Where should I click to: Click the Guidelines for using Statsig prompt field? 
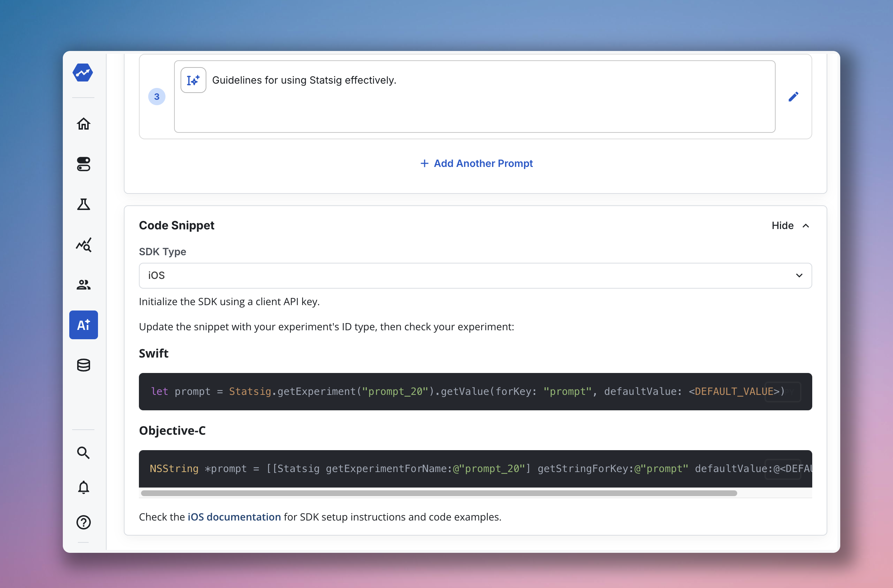tap(474, 97)
